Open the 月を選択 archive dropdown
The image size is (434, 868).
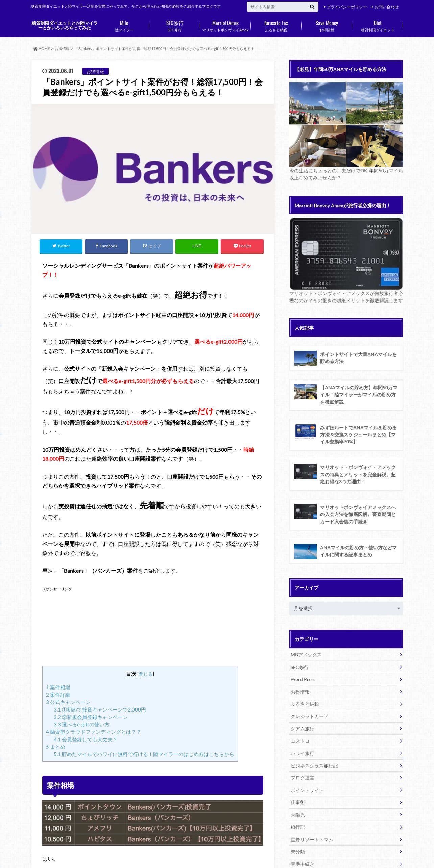click(x=346, y=608)
